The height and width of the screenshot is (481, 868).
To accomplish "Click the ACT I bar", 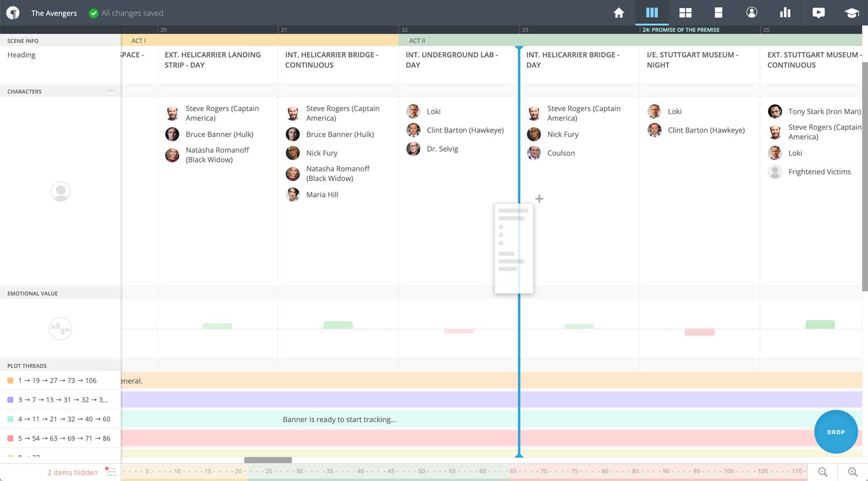I will pyautogui.click(x=260, y=41).
